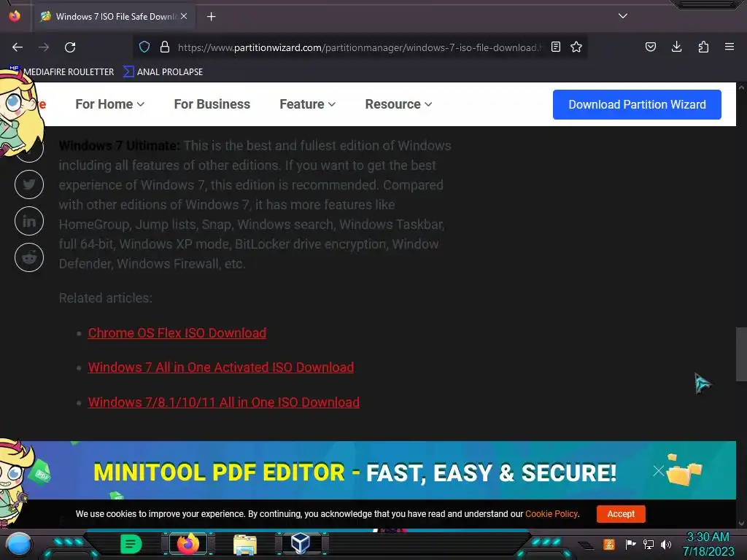This screenshot has height=560, width=747.
Task: Share article on LinkedIn
Action: coord(29,221)
